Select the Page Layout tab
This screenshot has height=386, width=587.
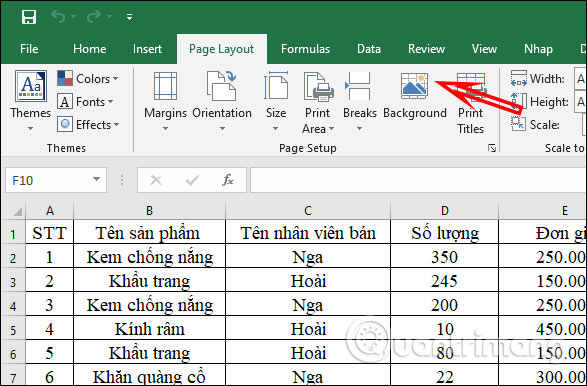[x=222, y=49]
